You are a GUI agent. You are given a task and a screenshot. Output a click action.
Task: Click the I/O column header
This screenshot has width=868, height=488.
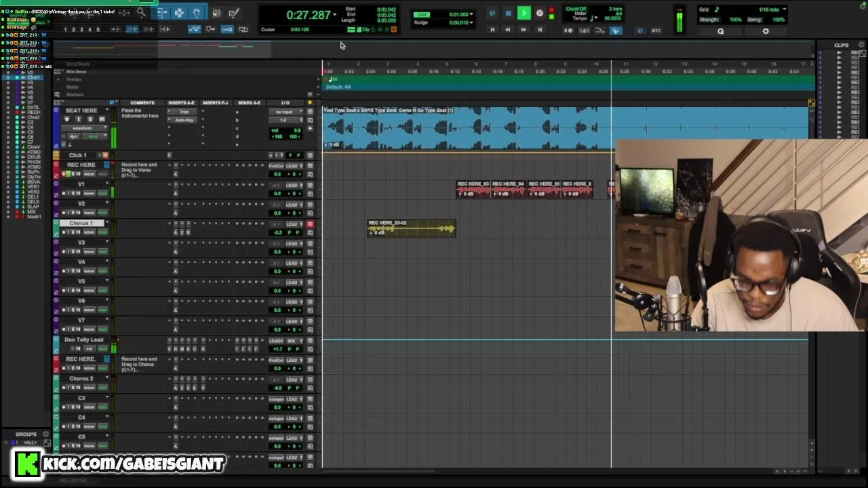click(285, 103)
